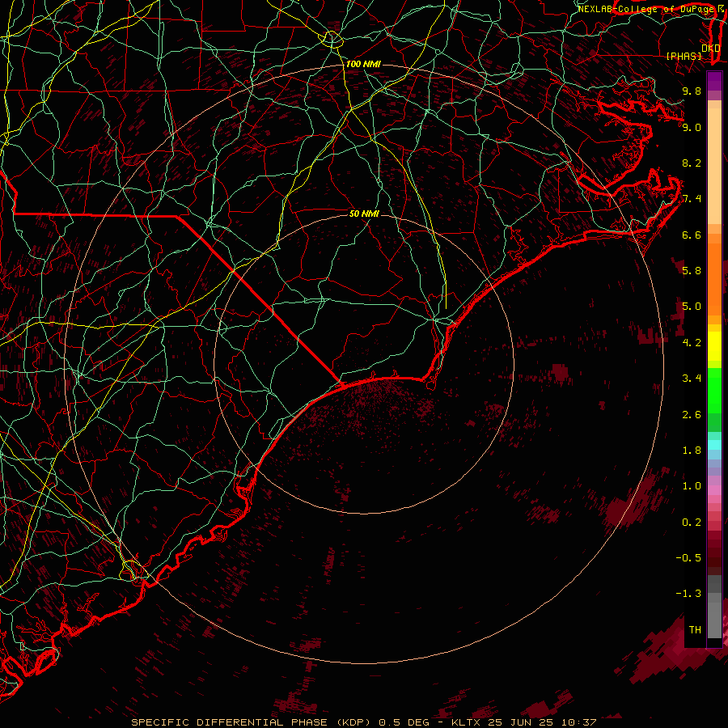Click the 6.6 legend value
Screen dimensions: 728x728
tap(692, 235)
